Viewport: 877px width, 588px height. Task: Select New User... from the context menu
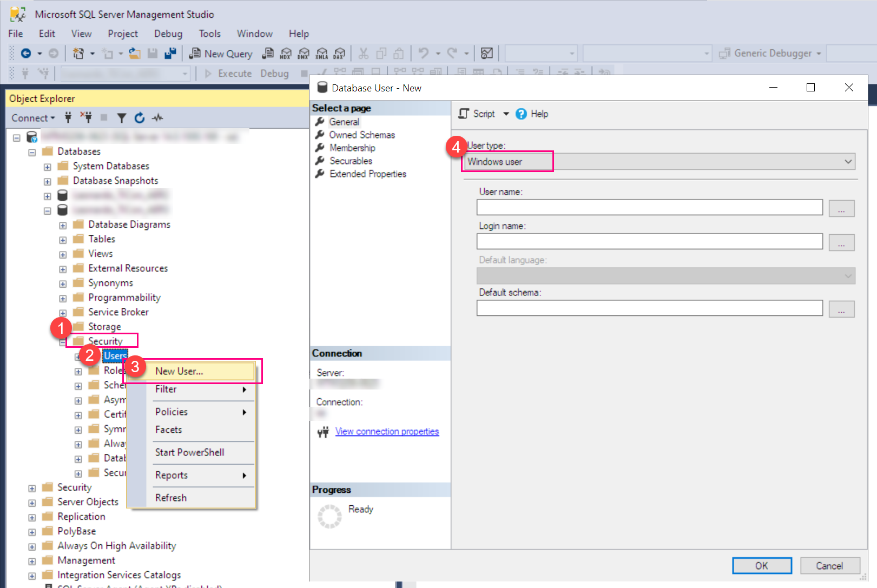(x=179, y=371)
